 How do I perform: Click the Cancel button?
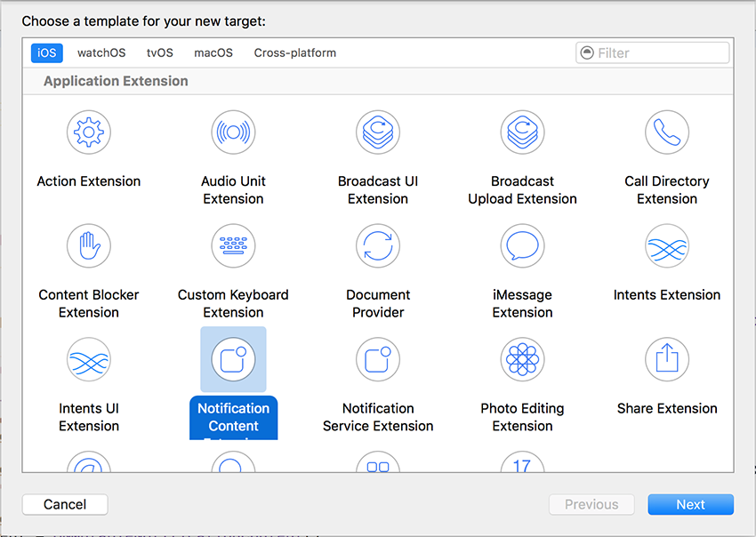[65, 504]
